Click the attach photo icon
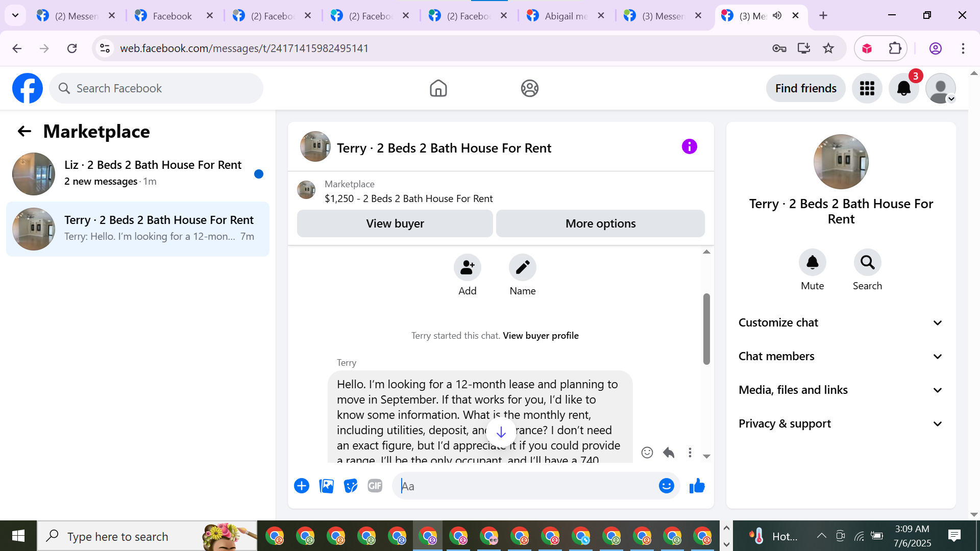980x551 pixels. [x=326, y=486]
